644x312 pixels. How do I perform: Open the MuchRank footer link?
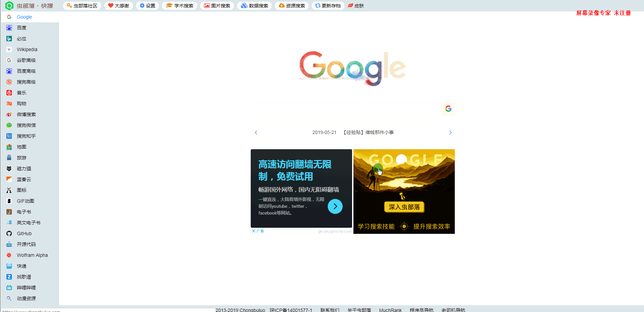(x=390, y=310)
